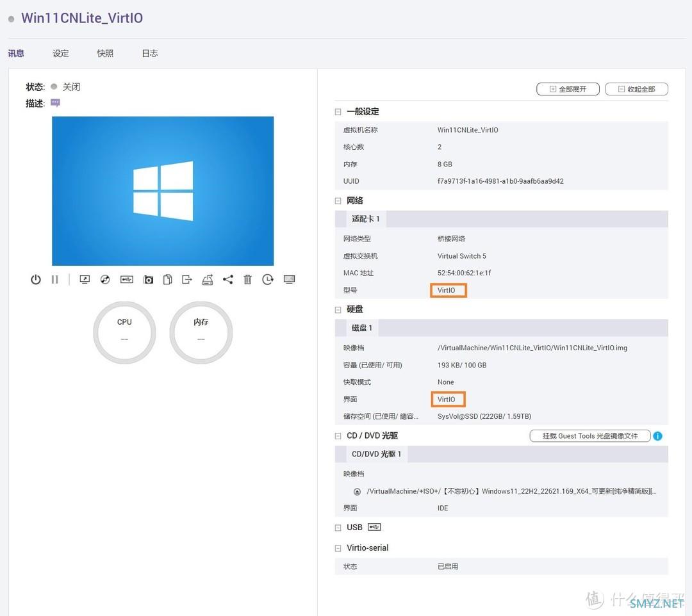Click the USB device toolbar icon

point(127,280)
